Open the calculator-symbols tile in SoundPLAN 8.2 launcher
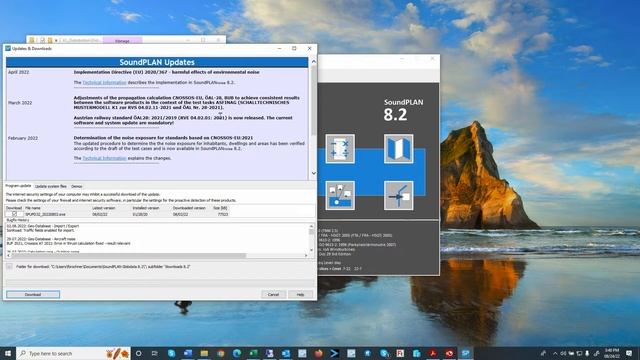 [x=340, y=149]
